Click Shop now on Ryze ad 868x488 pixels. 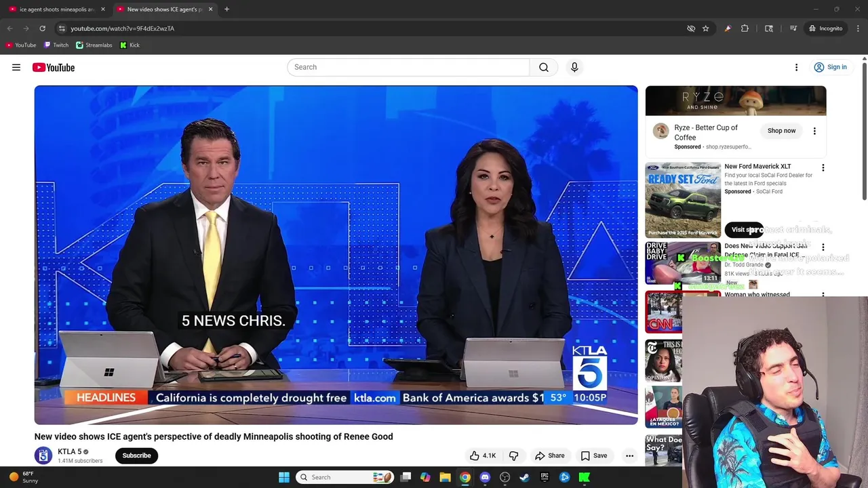[x=781, y=131]
